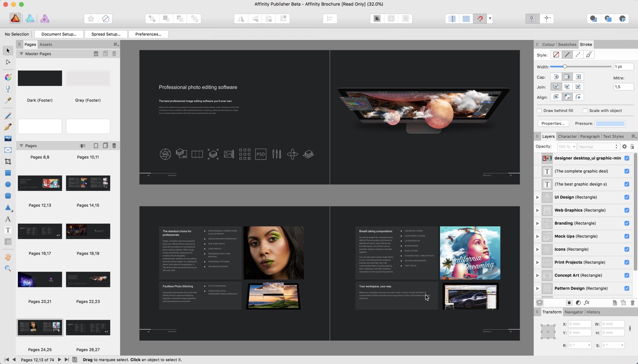Collapse the Master Pages section
The width and height of the screenshot is (638, 364).
click(x=21, y=54)
